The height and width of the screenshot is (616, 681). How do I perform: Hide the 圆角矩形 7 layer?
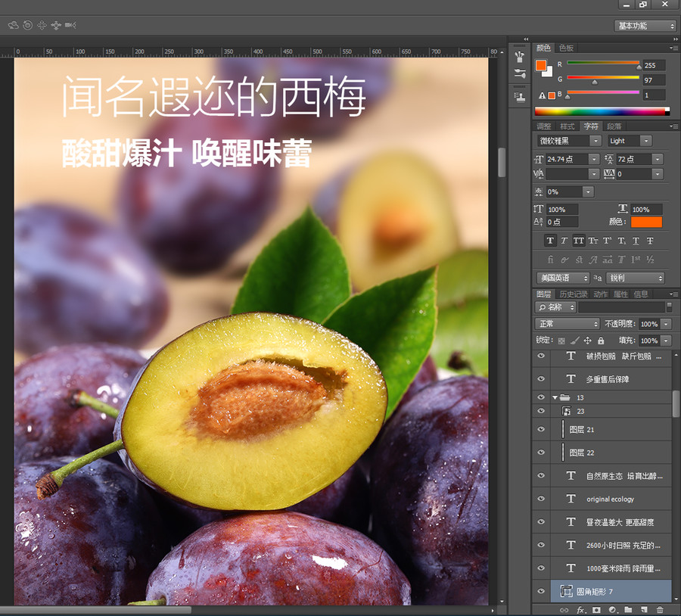[x=541, y=591]
